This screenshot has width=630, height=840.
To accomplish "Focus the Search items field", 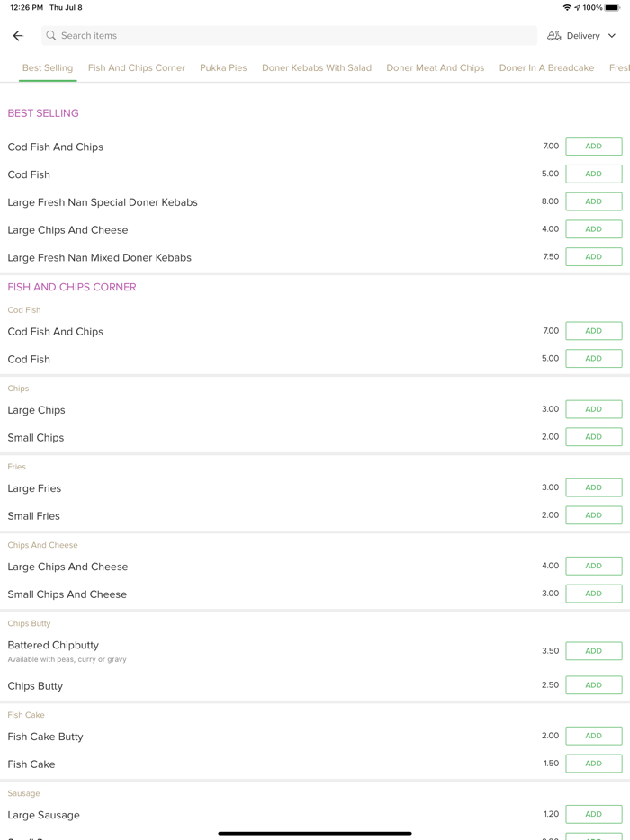I will [288, 36].
